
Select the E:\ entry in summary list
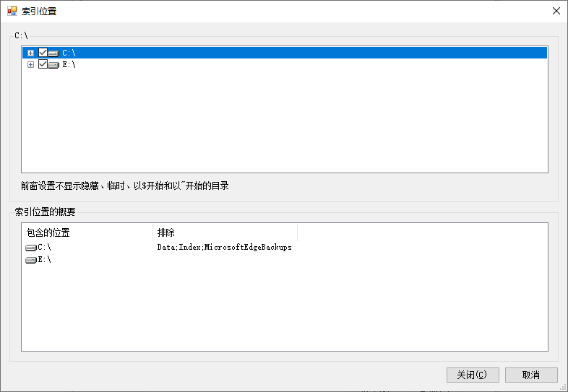coord(45,260)
